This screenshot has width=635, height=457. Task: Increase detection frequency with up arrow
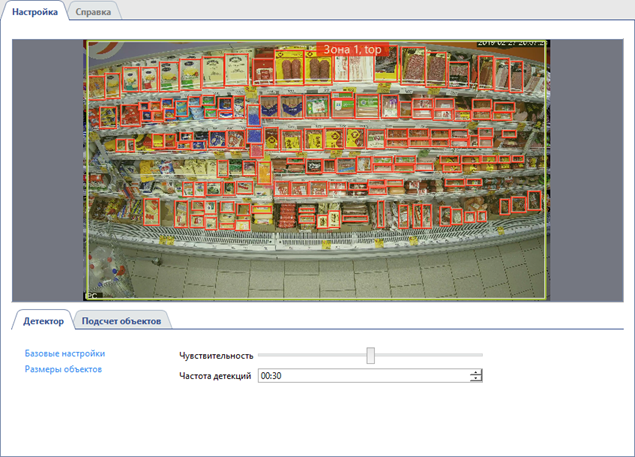click(x=476, y=372)
